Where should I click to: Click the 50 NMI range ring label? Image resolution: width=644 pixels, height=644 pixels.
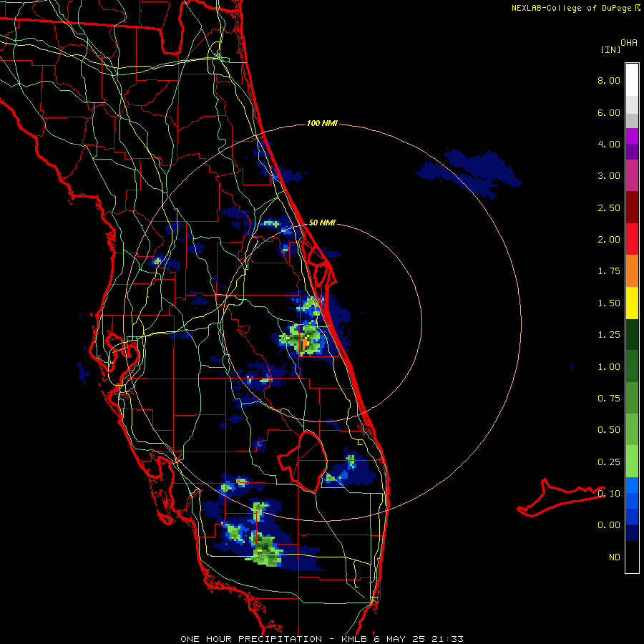pos(322,223)
